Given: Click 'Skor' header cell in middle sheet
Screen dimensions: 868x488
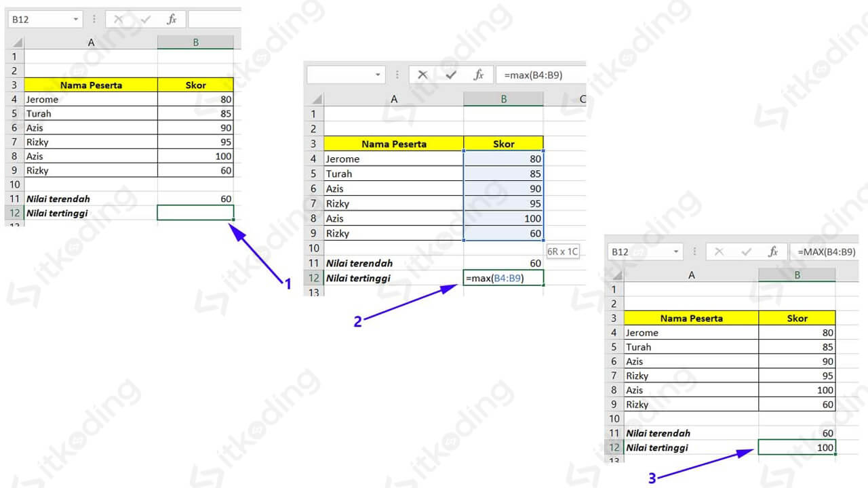Looking at the screenshot, I should [x=504, y=144].
